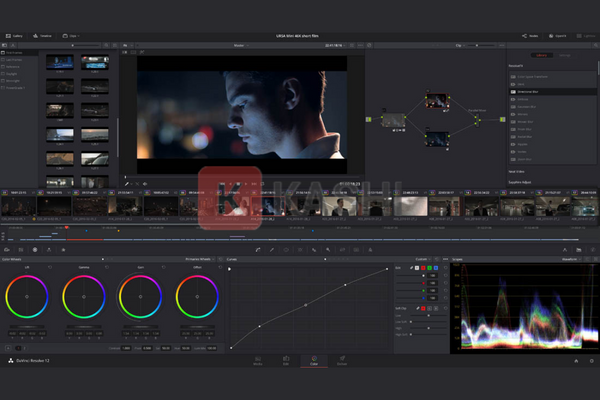Toggle the OpenFX panel button
The image size is (600, 400).
tap(558, 36)
